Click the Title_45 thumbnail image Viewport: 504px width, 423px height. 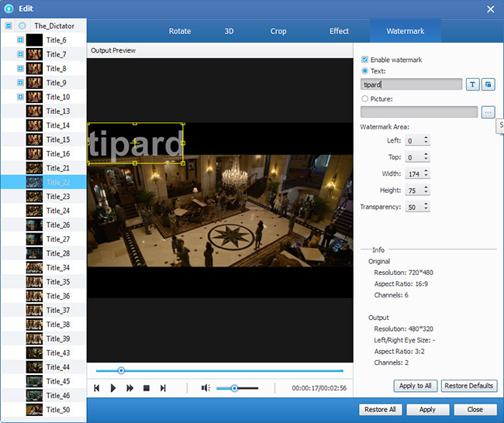34,381
